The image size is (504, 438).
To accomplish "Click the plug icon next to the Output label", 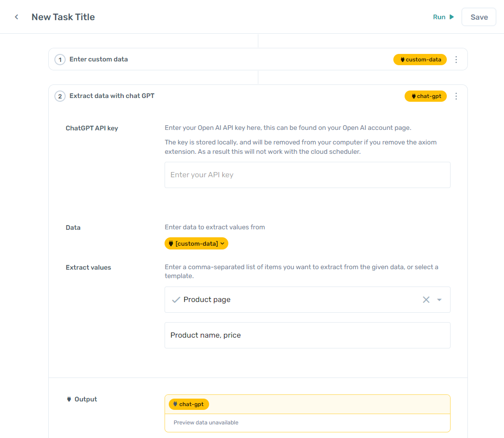I will pos(68,399).
